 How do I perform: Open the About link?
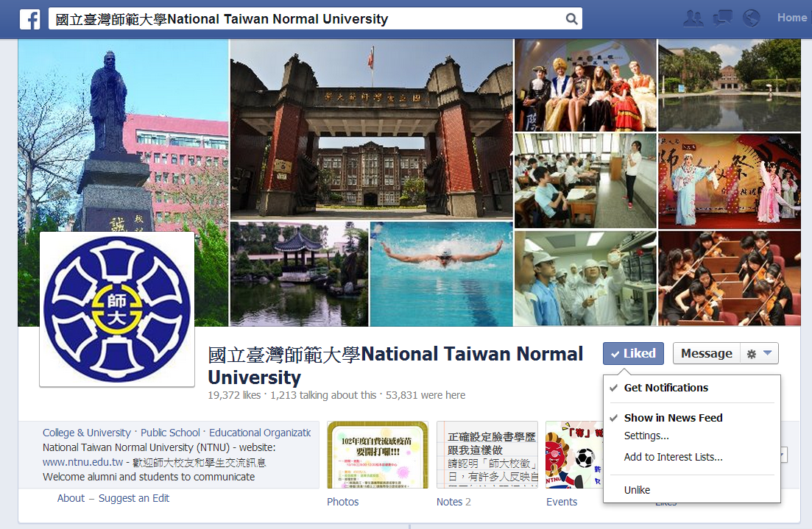71,498
